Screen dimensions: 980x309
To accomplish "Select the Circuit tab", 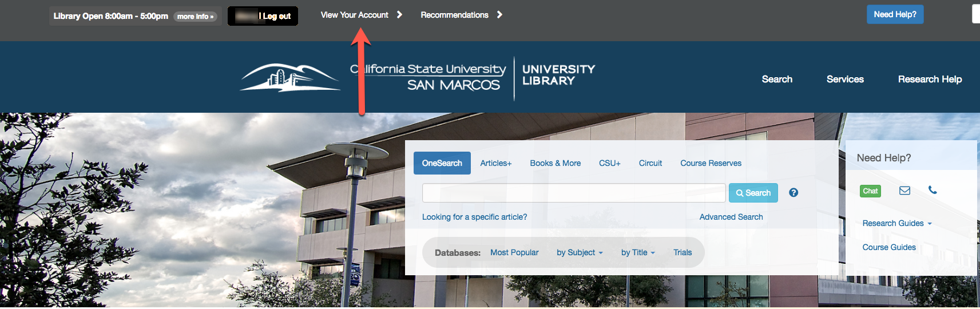I will point(650,163).
